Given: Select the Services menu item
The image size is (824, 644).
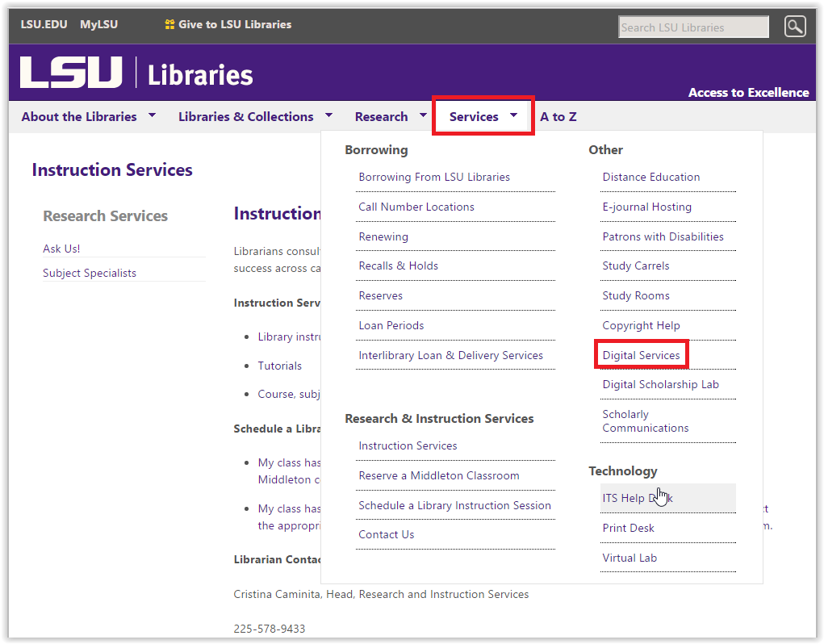Looking at the screenshot, I should point(474,116).
